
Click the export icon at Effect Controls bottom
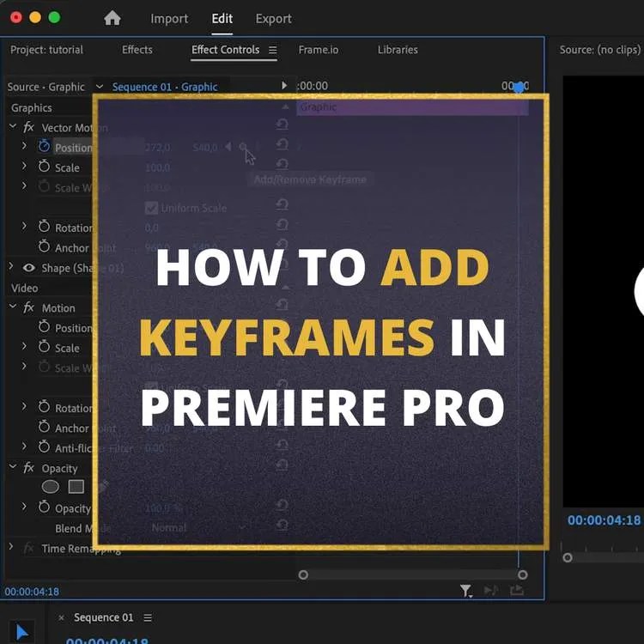click(517, 591)
